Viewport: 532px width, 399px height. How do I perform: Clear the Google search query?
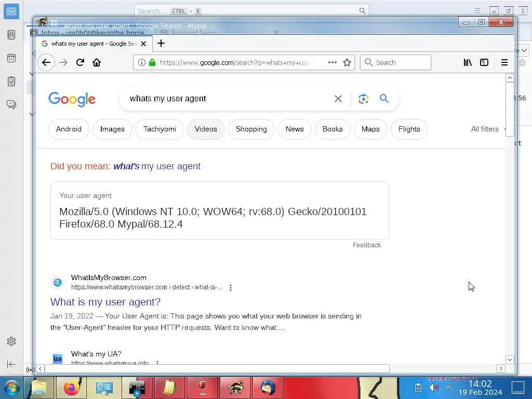[338, 99]
